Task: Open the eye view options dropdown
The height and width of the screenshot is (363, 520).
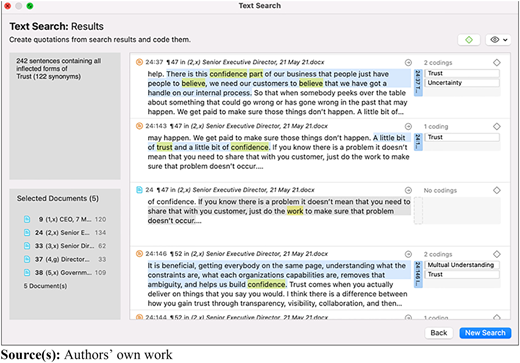Action: click(x=498, y=40)
